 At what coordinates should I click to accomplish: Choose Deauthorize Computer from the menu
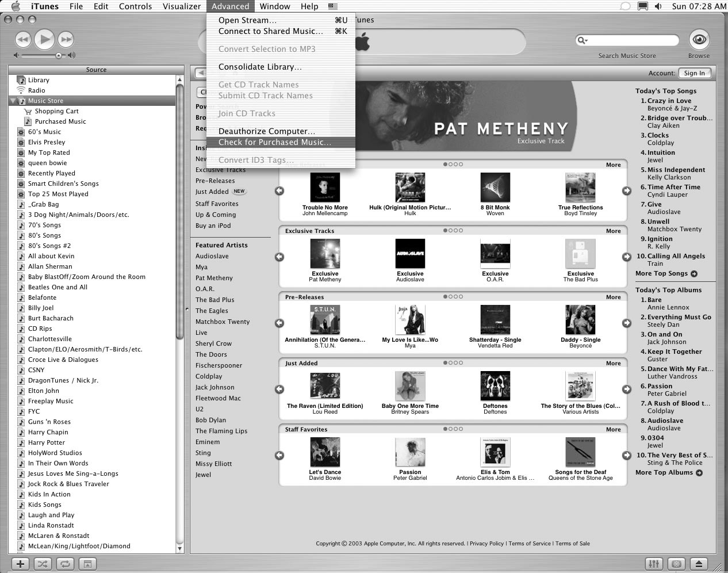(x=281, y=131)
